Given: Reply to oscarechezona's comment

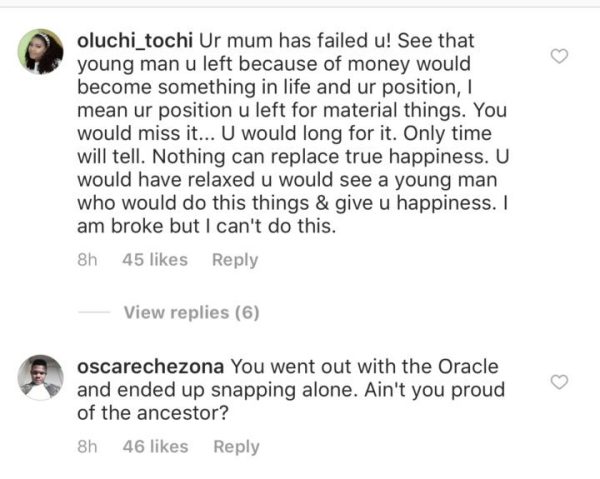Looking at the screenshot, I should pos(236,446).
